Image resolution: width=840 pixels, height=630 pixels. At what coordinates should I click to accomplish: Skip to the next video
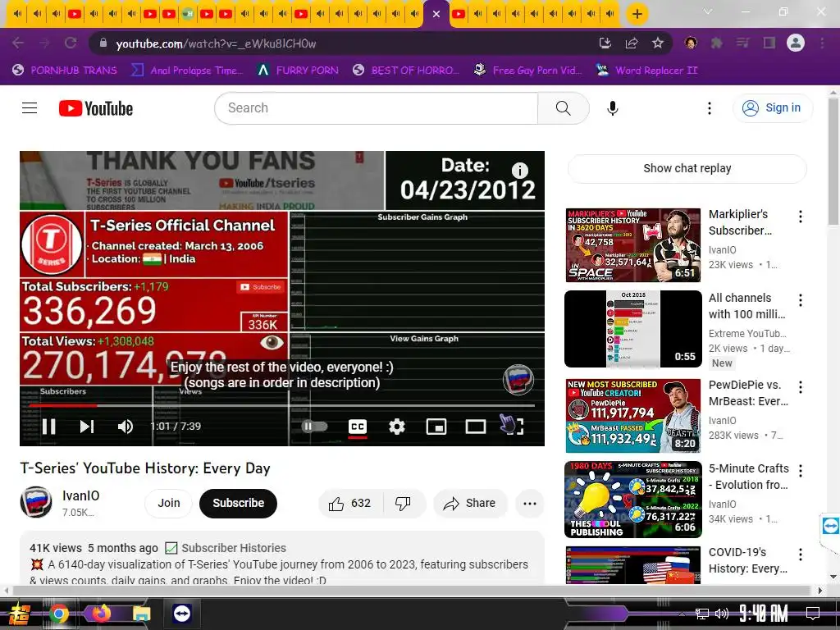click(x=87, y=427)
